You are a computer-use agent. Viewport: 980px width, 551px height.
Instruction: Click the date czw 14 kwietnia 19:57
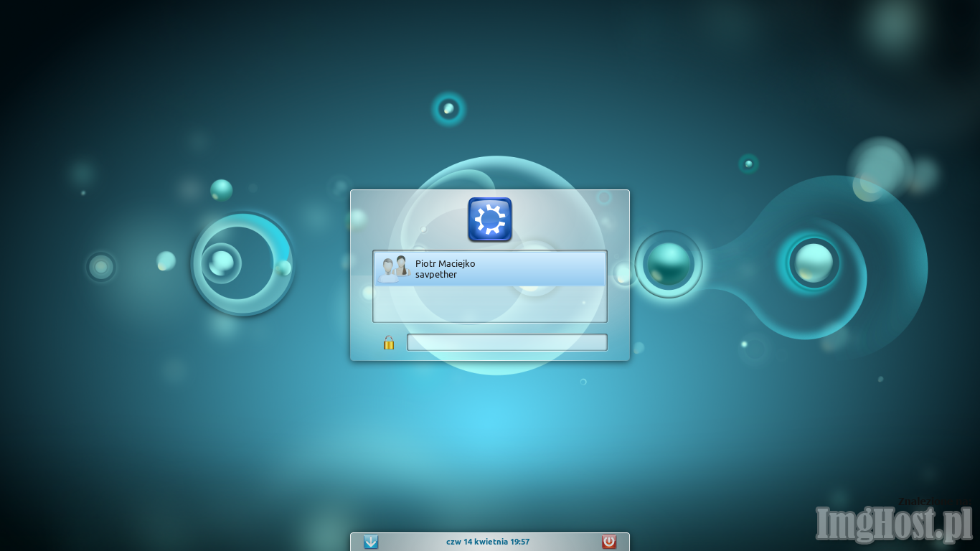[488, 542]
